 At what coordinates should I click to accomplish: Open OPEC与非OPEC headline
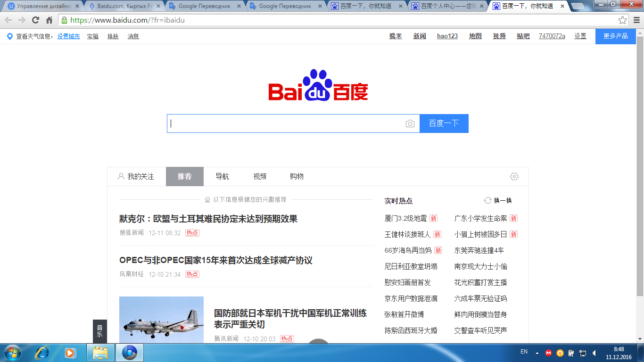point(216,260)
